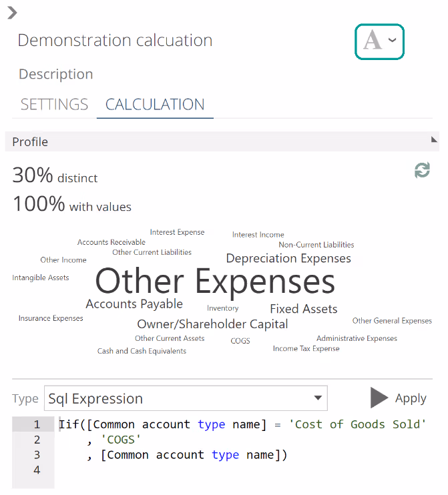Click line number 3 in editor gutter

click(37, 455)
